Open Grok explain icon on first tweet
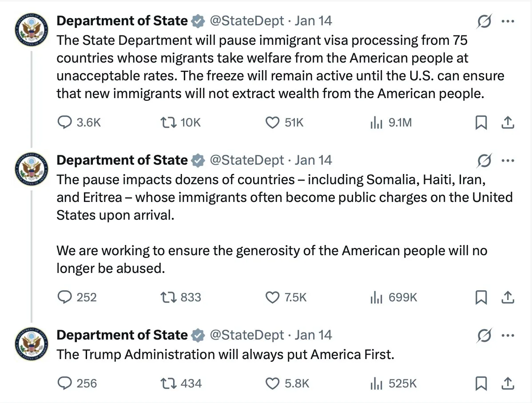This screenshot has width=532, height=403. coord(484,21)
